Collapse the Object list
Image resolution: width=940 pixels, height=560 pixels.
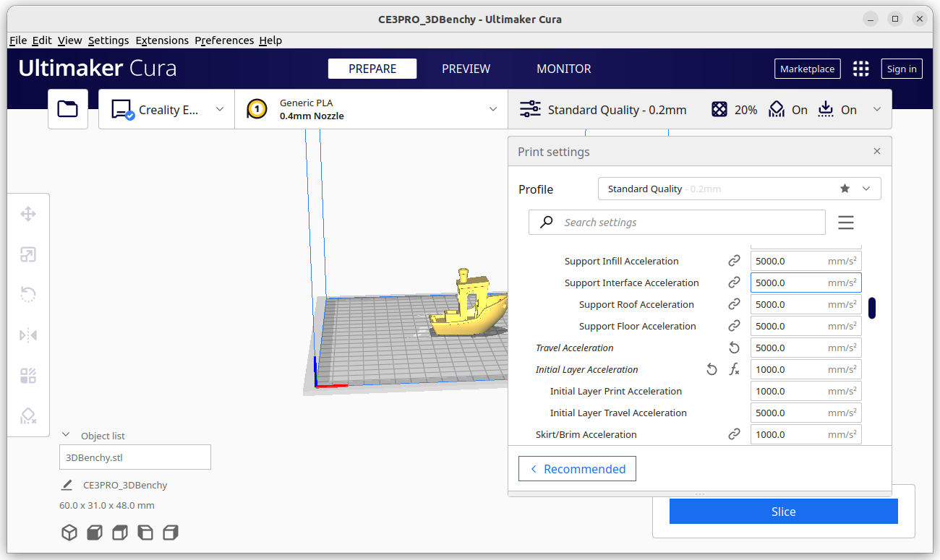pos(66,435)
